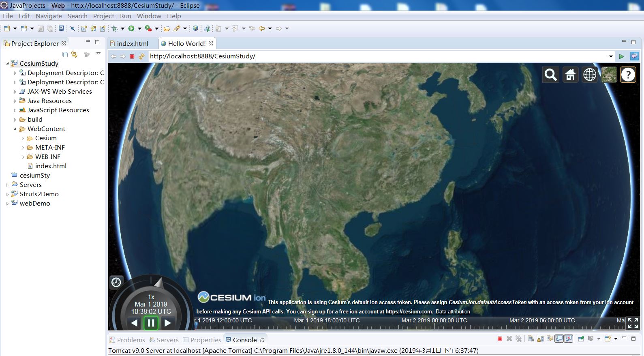The height and width of the screenshot is (356, 644).
Task: Collapse all in Project Explorer
Action: tap(65, 54)
